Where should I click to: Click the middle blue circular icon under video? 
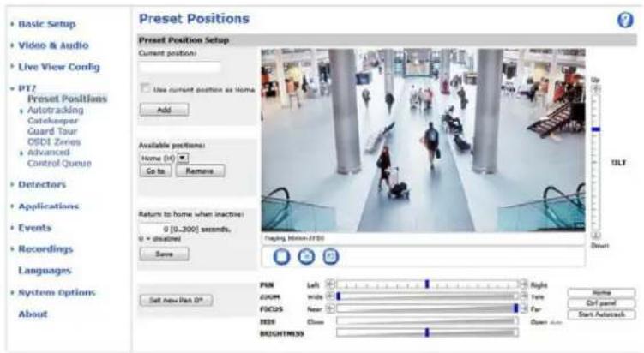tap(306, 256)
